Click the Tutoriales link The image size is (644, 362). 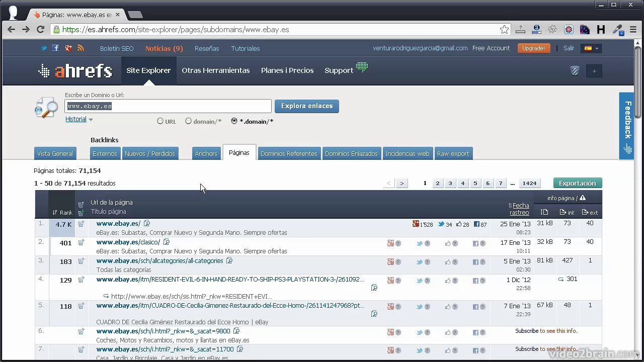tap(246, 48)
